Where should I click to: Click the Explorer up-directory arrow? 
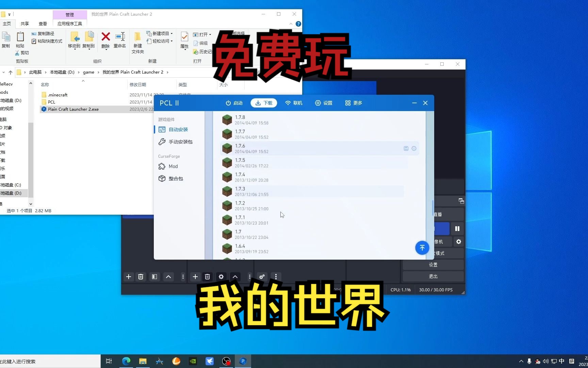click(11, 72)
